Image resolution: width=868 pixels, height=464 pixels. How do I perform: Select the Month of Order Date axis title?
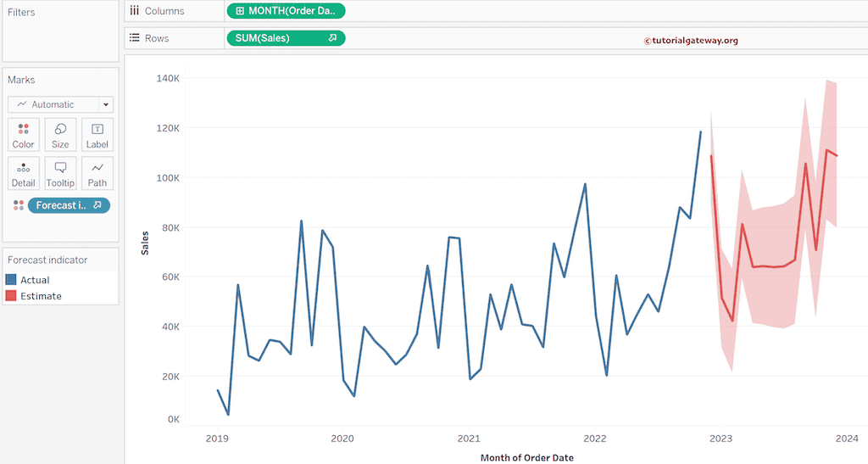click(526, 457)
